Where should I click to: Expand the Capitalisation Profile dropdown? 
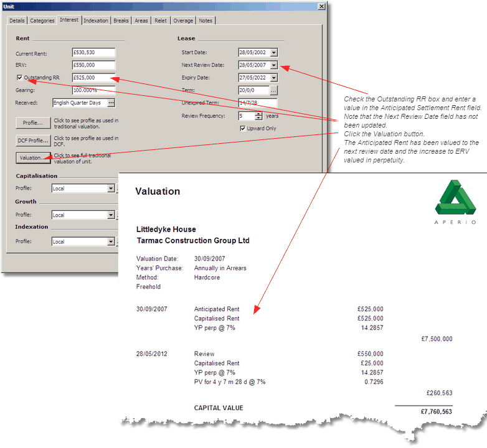(111, 189)
